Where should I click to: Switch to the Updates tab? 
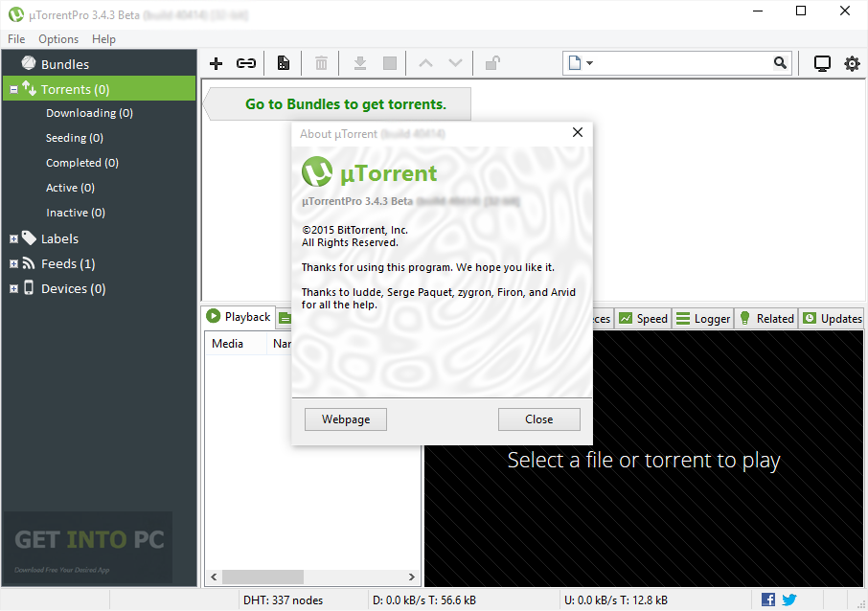[x=832, y=319]
